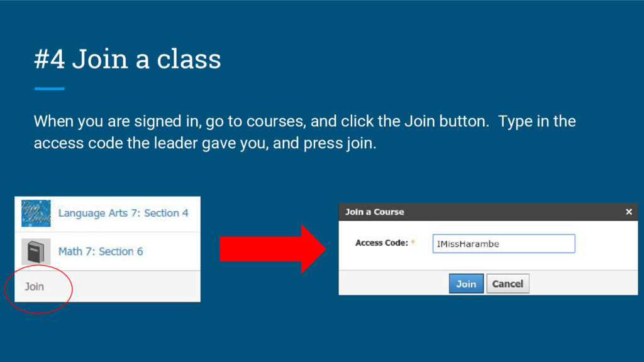Close the Join a Course dialog
The width and height of the screenshot is (644, 362).
click(628, 212)
